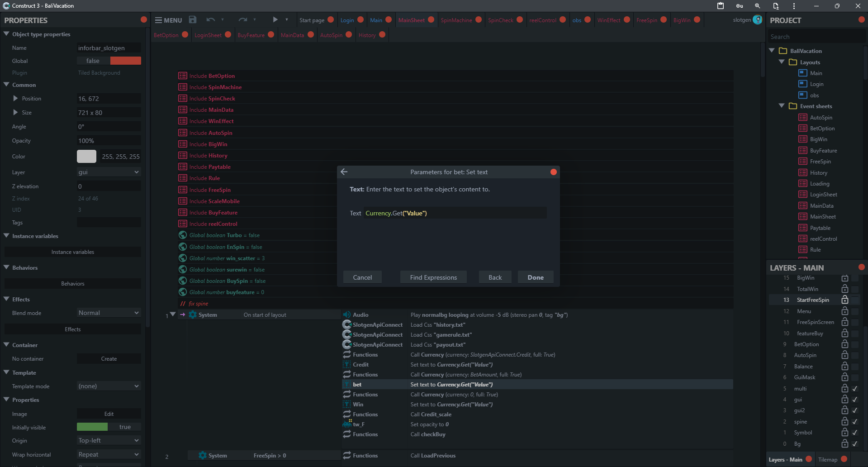
Task: Toggle visibility checkbox for GuiMask layer
Action: pos(855,377)
